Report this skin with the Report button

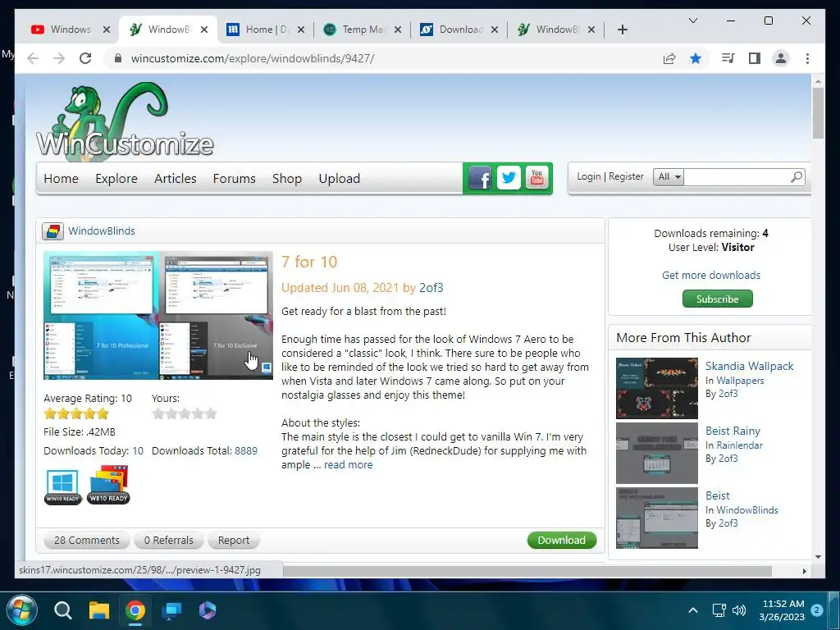[234, 540]
